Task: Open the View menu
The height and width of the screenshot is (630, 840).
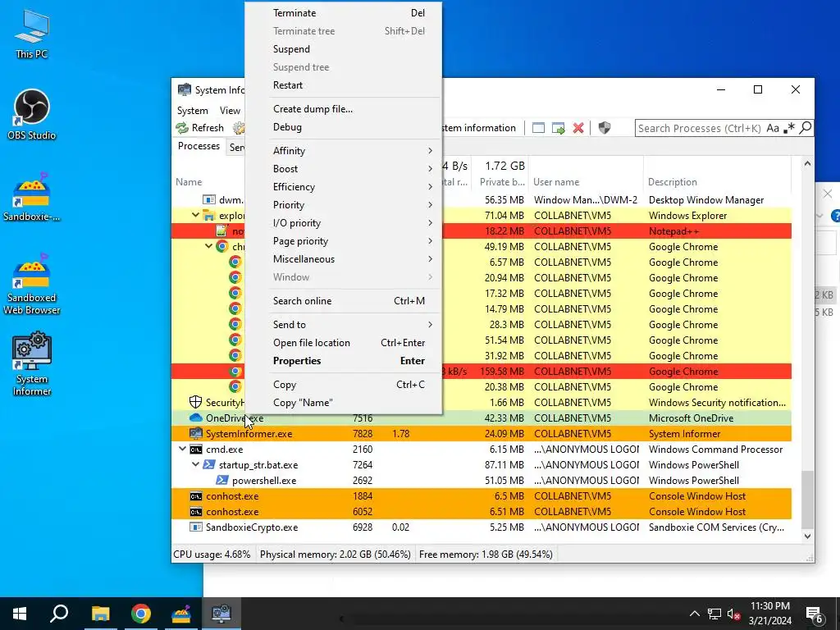Action: click(230, 111)
